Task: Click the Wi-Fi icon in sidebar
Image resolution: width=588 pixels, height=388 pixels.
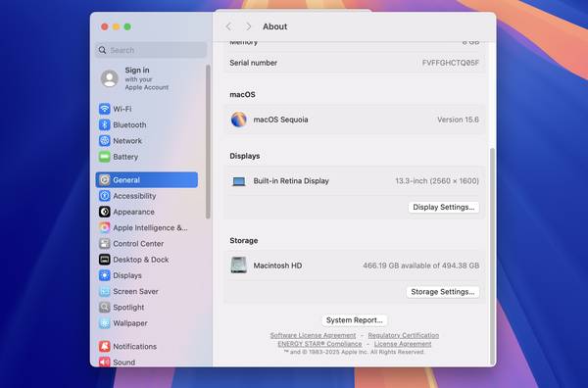Action: (105, 109)
